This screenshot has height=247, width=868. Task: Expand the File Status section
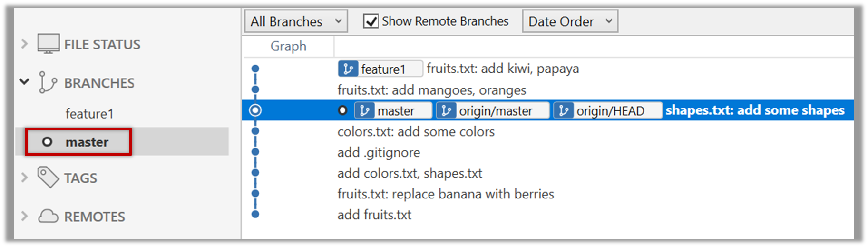[x=24, y=44]
